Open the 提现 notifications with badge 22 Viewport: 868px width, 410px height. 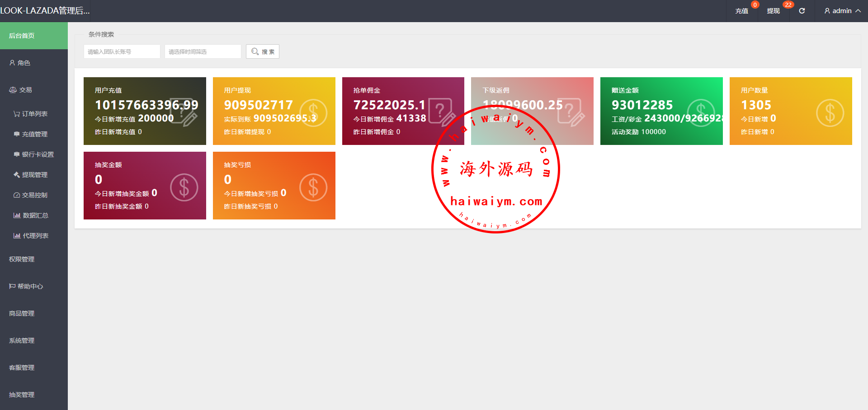click(773, 11)
